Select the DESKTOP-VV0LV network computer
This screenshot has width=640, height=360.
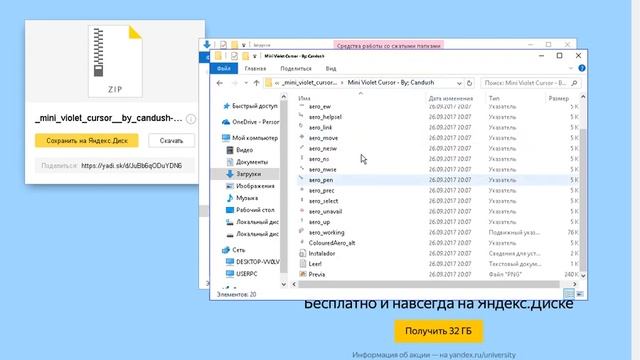(253, 262)
